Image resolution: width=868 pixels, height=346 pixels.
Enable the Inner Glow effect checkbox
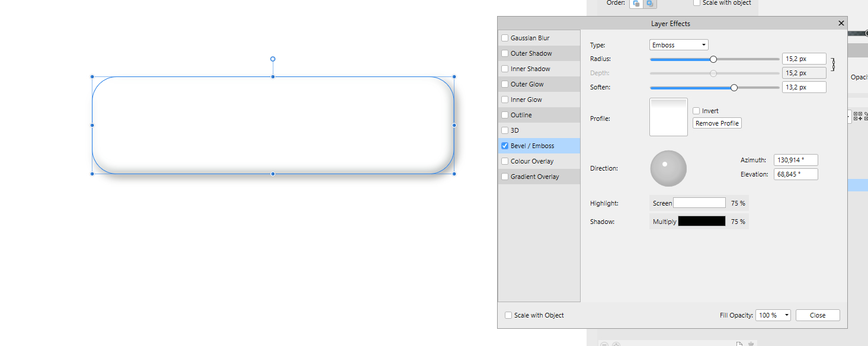click(505, 100)
